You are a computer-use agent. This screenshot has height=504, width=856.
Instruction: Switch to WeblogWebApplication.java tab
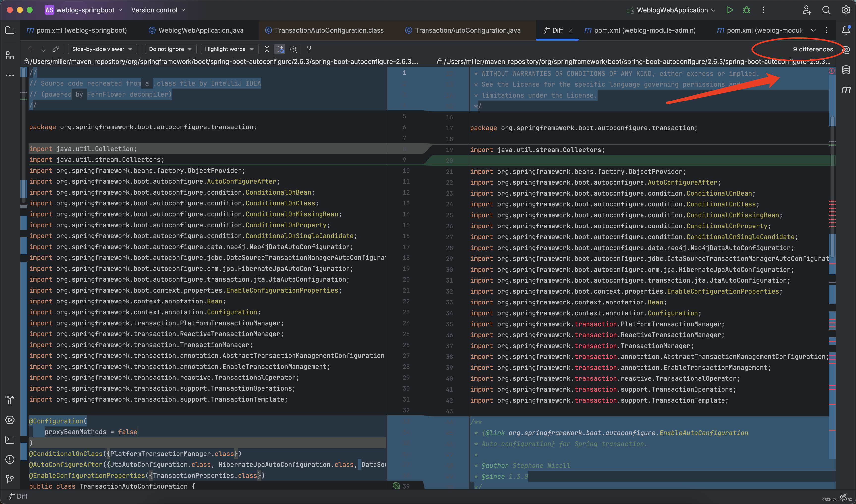[x=196, y=30]
